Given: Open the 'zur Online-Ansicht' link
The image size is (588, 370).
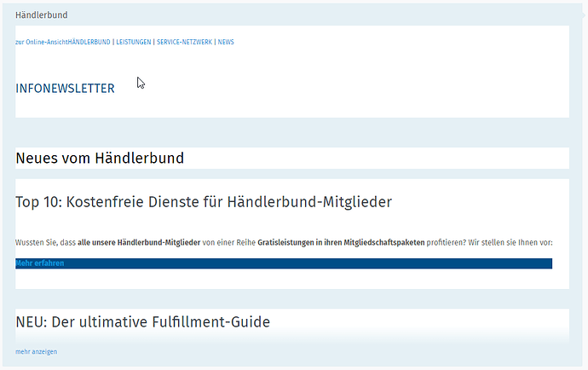Looking at the screenshot, I should tap(42, 42).
